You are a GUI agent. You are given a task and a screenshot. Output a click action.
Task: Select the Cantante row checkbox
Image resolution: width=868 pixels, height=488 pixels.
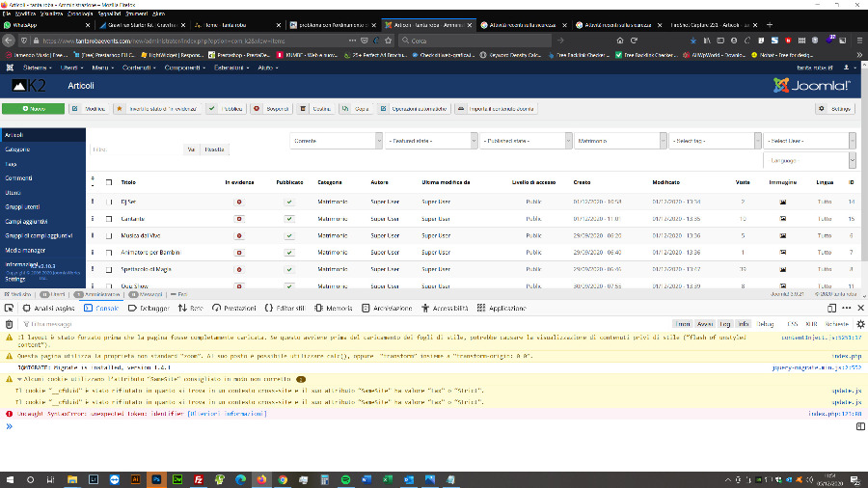109,219
